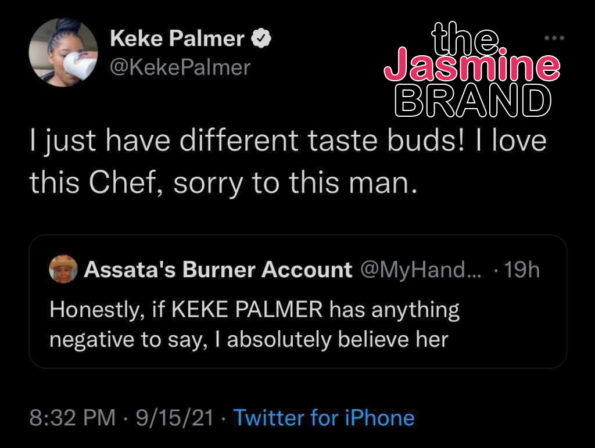Click the word Jasmine in the watermark
The width and height of the screenshot is (595, 448).
(x=472, y=67)
